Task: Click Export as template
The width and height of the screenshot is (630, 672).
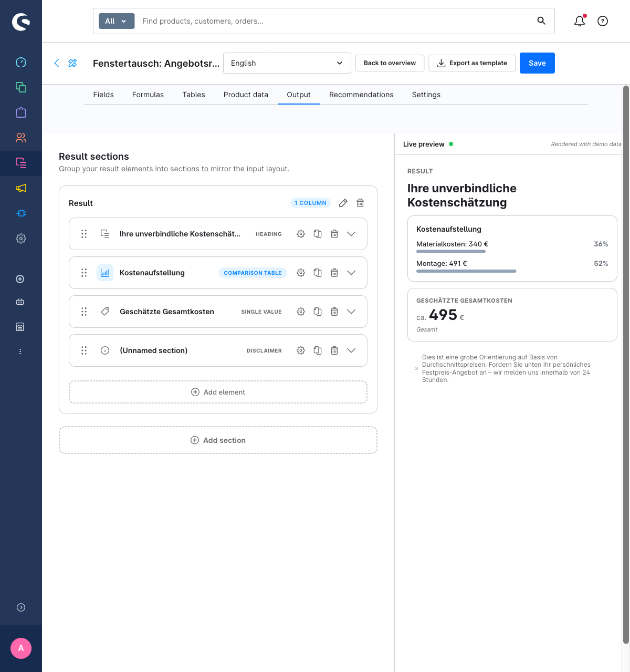Action: pos(472,63)
